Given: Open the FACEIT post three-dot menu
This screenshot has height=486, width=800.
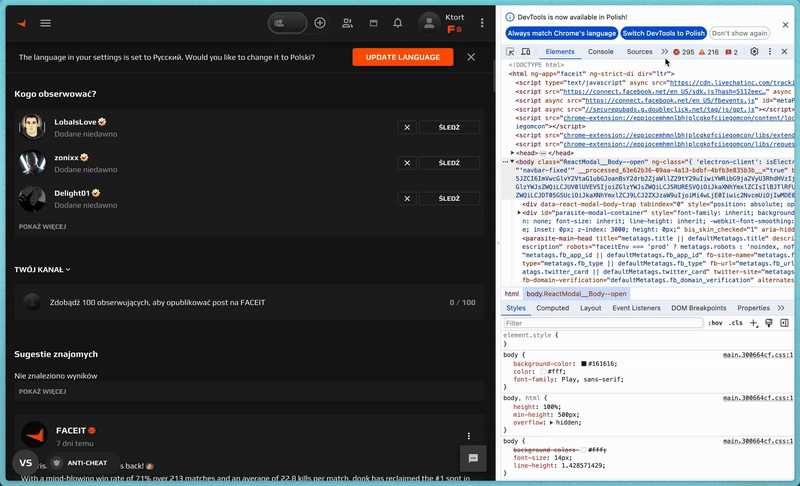Looking at the screenshot, I should (x=468, y=436).
